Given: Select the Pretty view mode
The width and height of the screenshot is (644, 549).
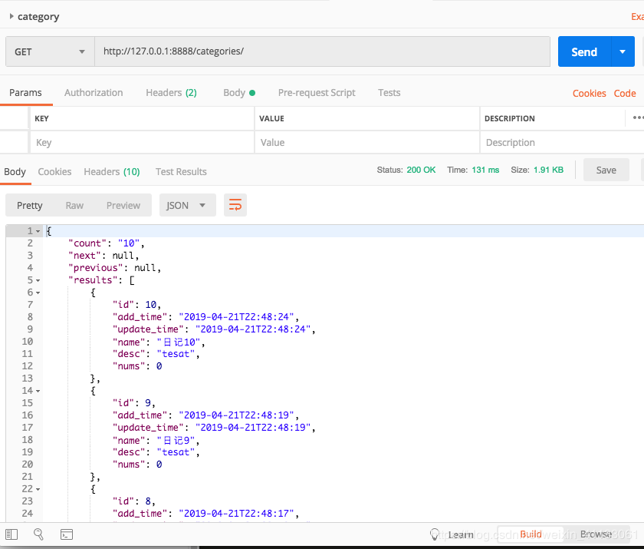Looking at the screenshot, I should point(30,205).
